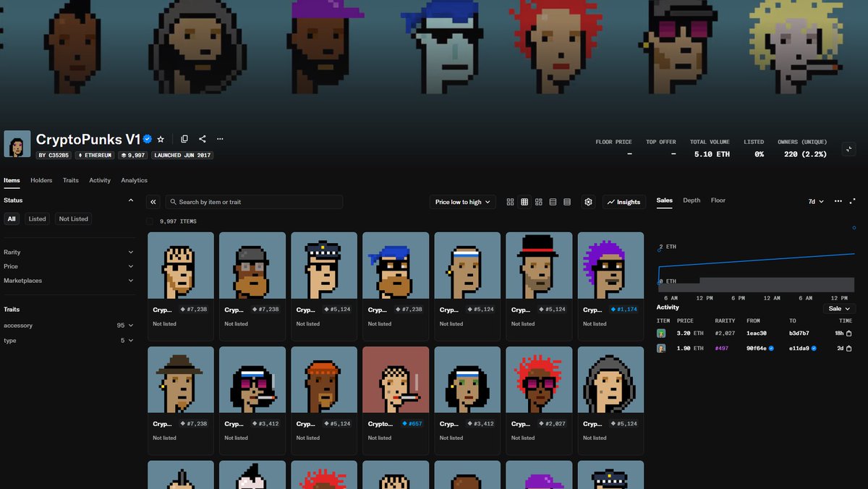Click the verified badge next to 90f64e
The image size is (868, 489).
tap(770, 348)
